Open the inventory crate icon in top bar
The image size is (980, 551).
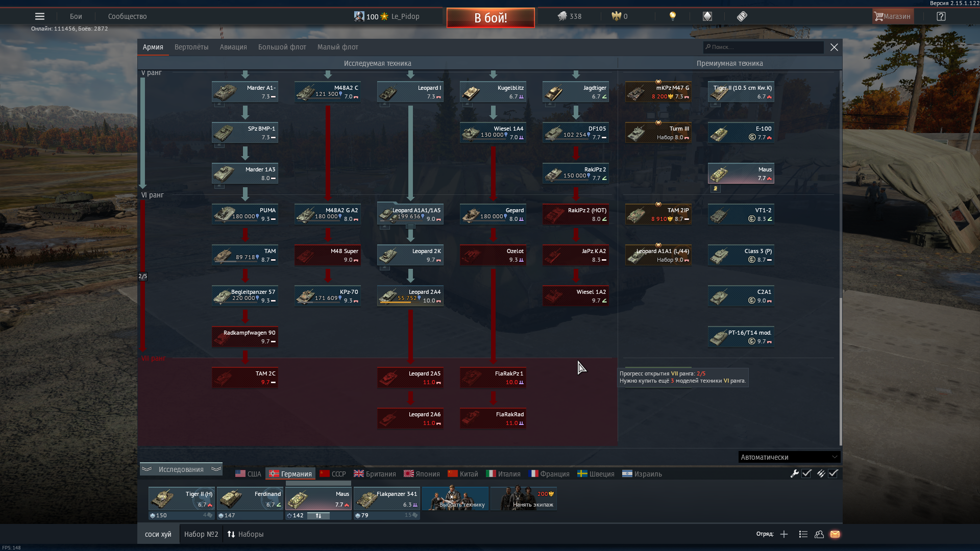pos(707,16)
